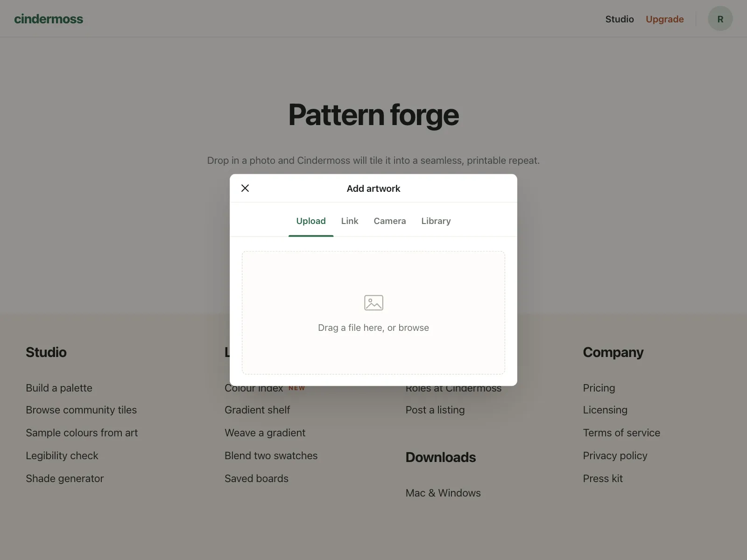Open Browse community tiles
Viewport: 747px width, 560px height.
(x=81, y=410)
